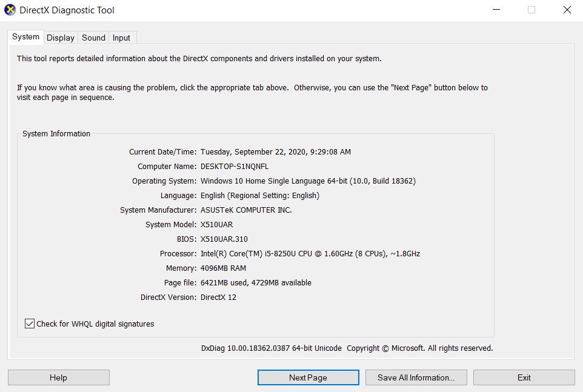Click the DirectX 12 version value

219,297
